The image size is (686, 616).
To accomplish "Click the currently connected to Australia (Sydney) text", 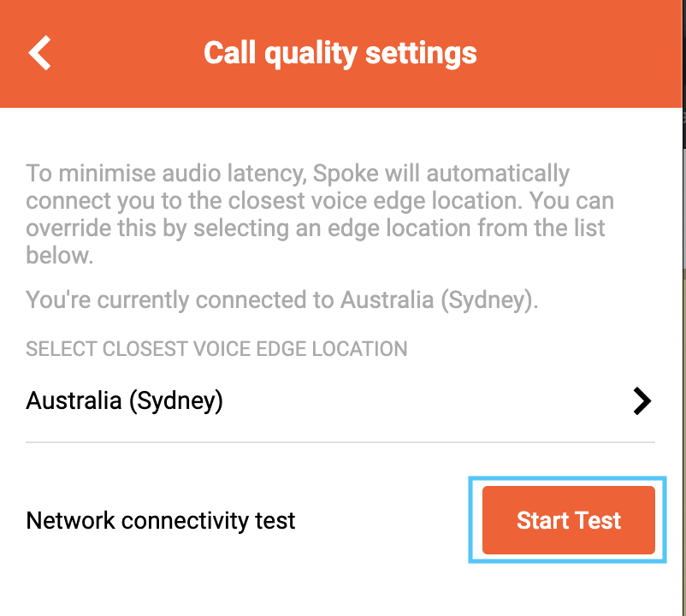I will pos(281,300).
